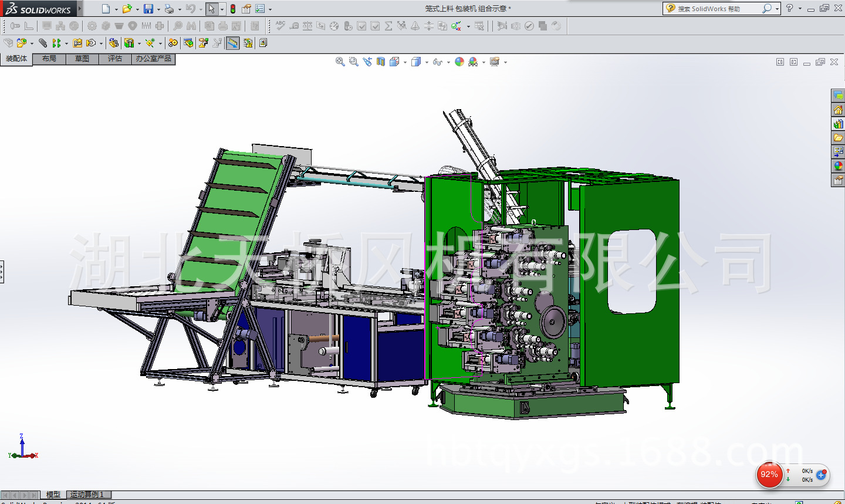Click the Save icon in the top toolbar
The image size is (845, 504).
[148, 9]
